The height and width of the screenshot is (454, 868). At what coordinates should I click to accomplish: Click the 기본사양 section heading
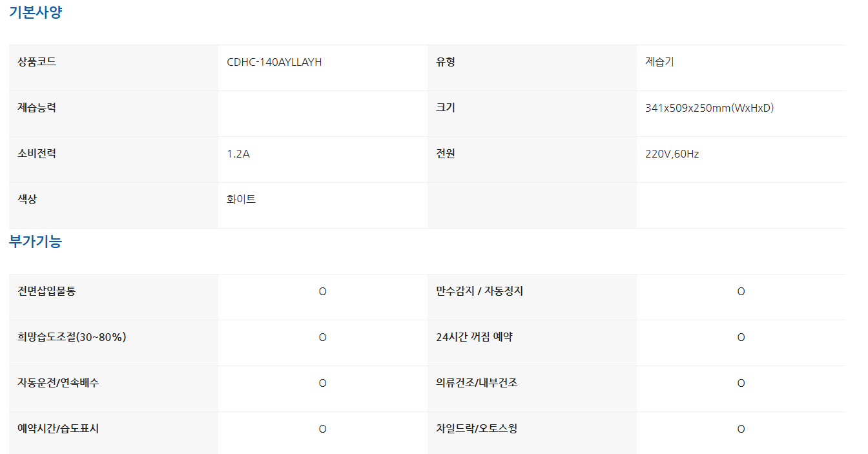[x=36, y=12]
